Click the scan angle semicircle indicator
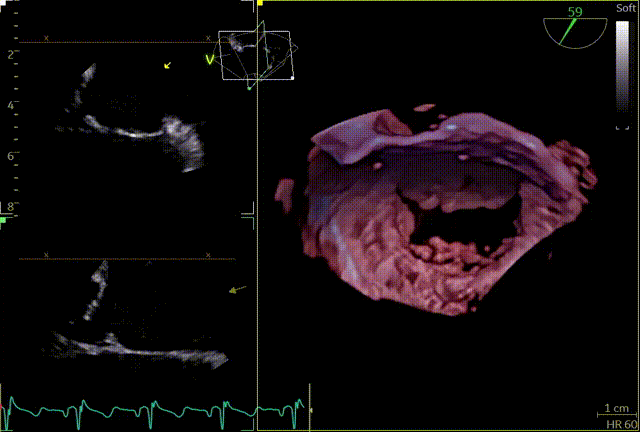The width and height of the screenshot is (640, 432). tap(574, 32)
